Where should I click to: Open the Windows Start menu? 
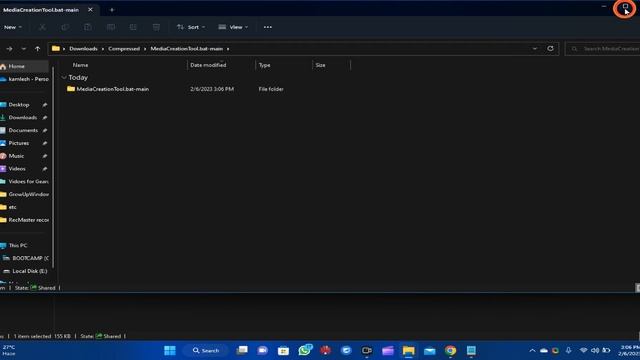[170, 350]
